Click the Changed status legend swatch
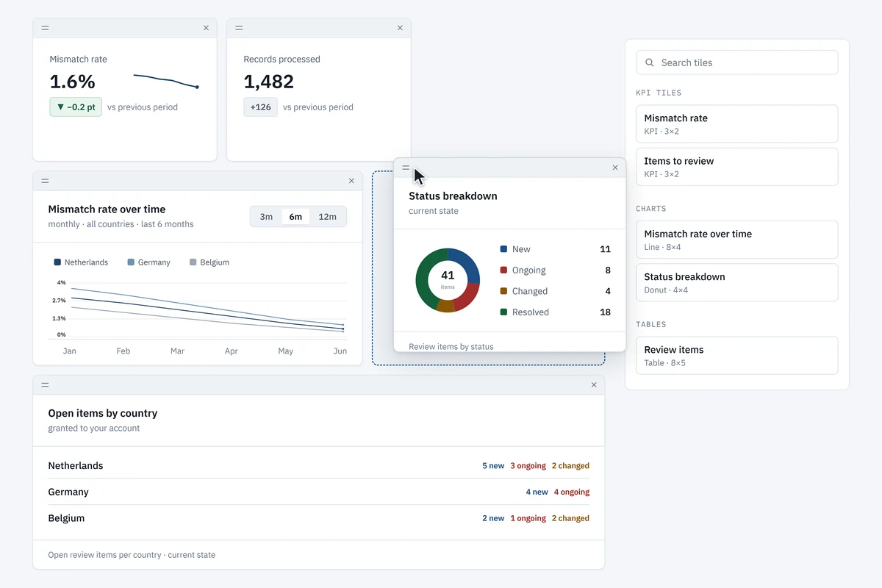 coord(503,291)
